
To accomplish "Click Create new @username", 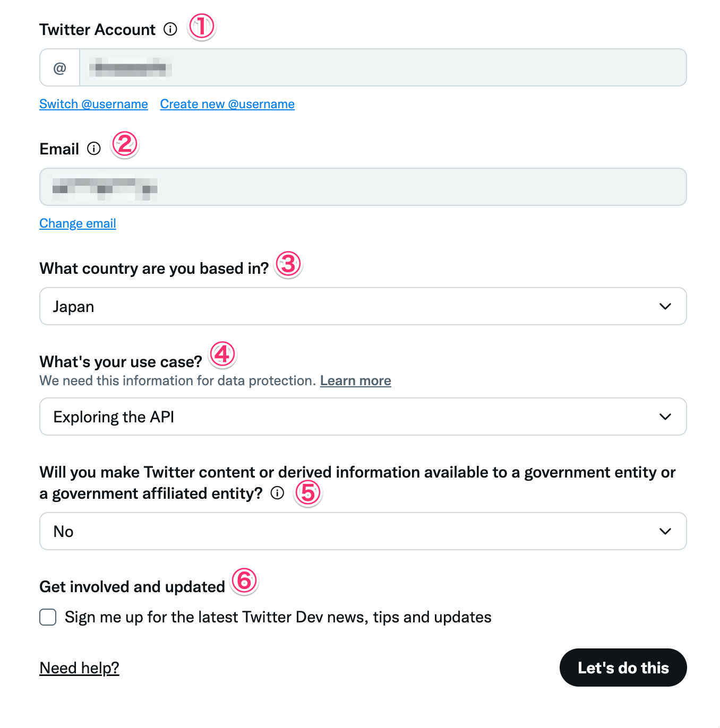I will pos(227,104).
